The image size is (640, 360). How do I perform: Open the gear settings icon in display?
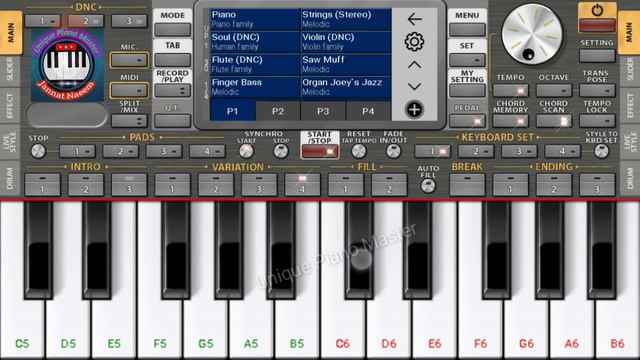click(414, 42)
